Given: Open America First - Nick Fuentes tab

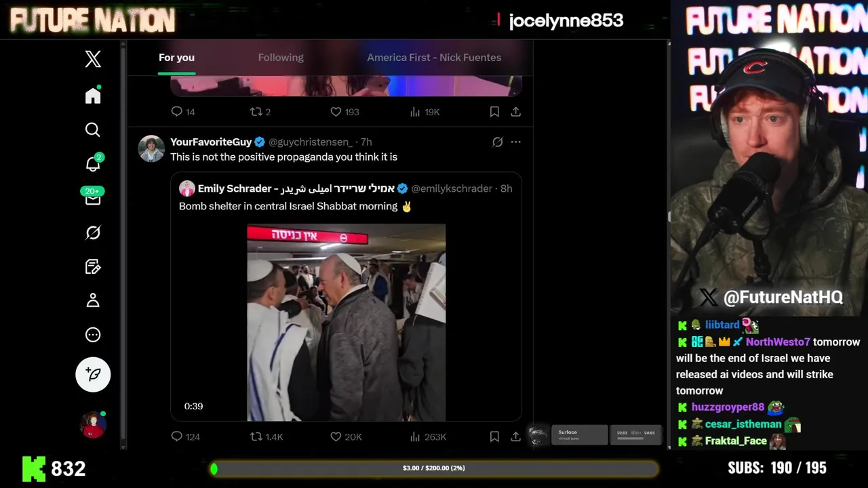Looking at the screenshot, I should coord(434,58).
